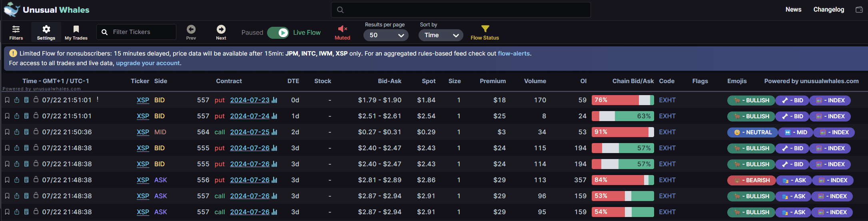Open 2024-07-24 contract date link
Screen dimensions: 868x221
[x=250, y=116]
